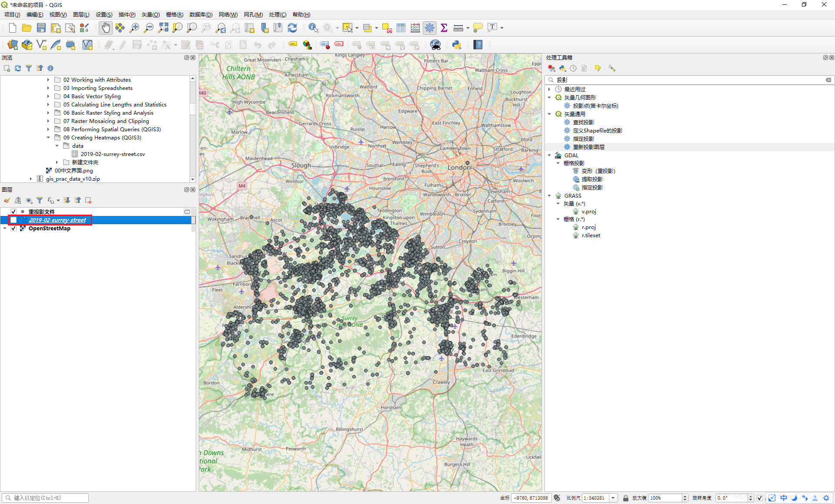This screenshot has width=835, height=504.
Task: Click the Refresh map canvas icon
Action: pos(292,28)
